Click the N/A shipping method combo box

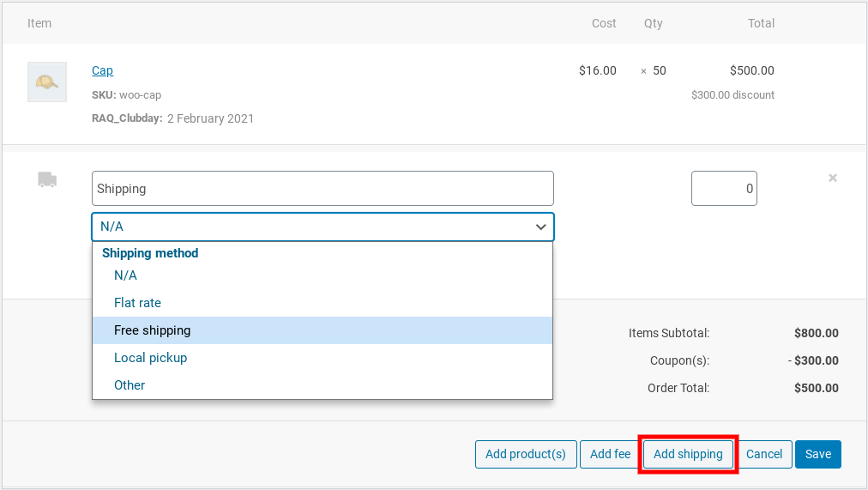[x=322, y=227]
